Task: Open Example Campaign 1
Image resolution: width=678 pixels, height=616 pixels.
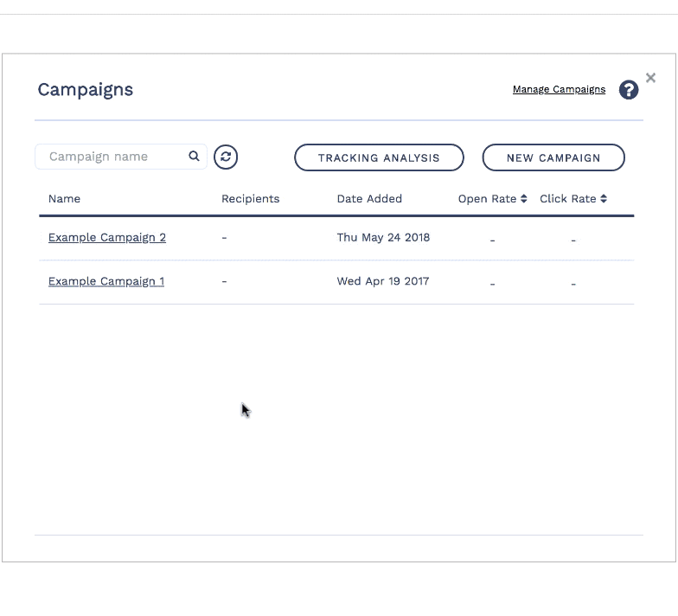Action: pos(106,281)
